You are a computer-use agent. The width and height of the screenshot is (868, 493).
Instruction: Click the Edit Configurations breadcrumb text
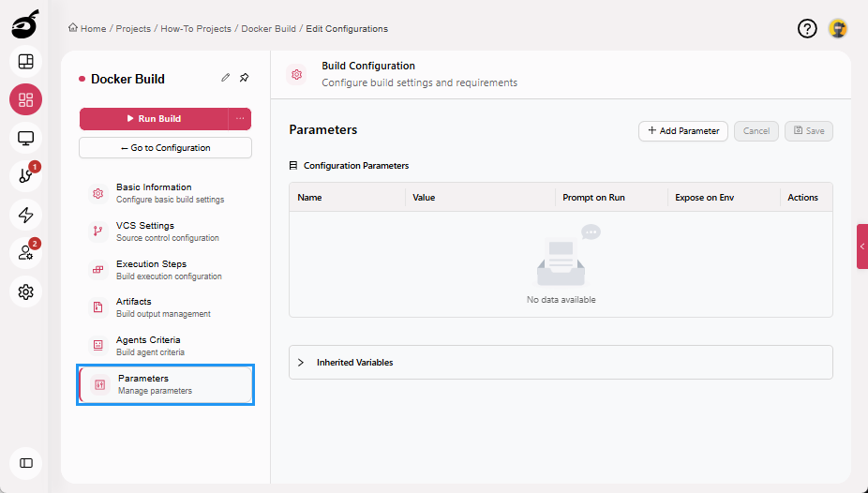pyautogui.click(x=347, y=29)
